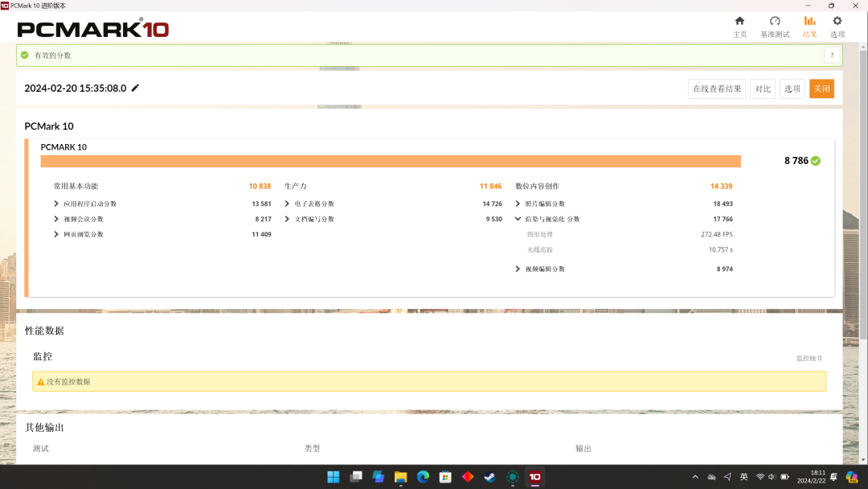Click the orange 关闭 button
Viewport: 868px width, 489px height.
tap(821, 88)
